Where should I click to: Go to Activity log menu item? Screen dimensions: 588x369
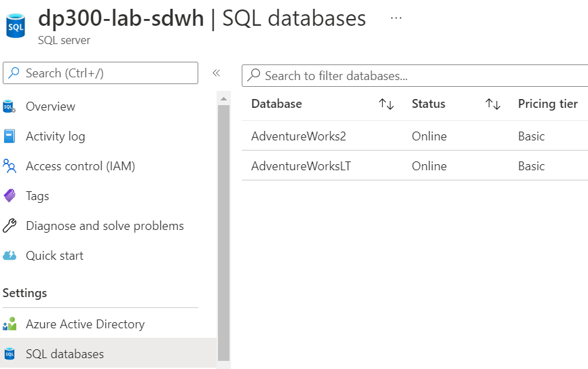[x=56, y=136]
